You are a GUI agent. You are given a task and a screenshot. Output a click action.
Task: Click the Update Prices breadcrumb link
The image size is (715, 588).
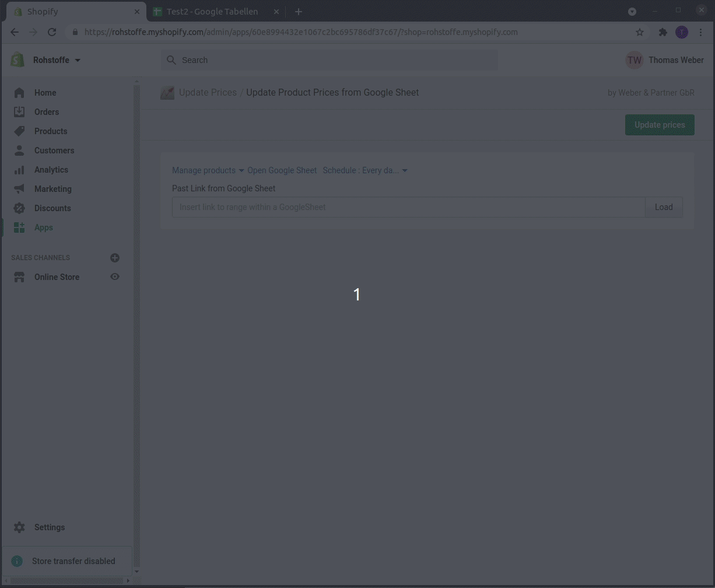pos(208,92)
